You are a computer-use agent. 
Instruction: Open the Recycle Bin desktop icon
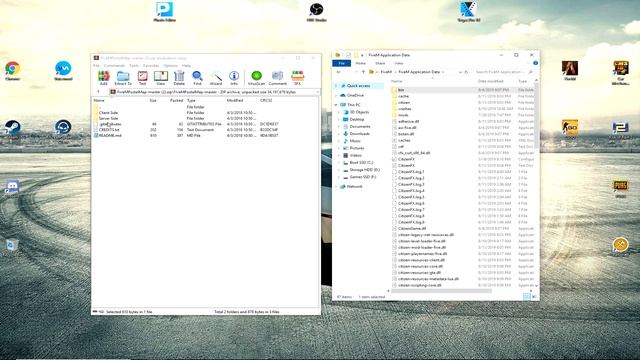pyautogui.click(x=12, y=245)
